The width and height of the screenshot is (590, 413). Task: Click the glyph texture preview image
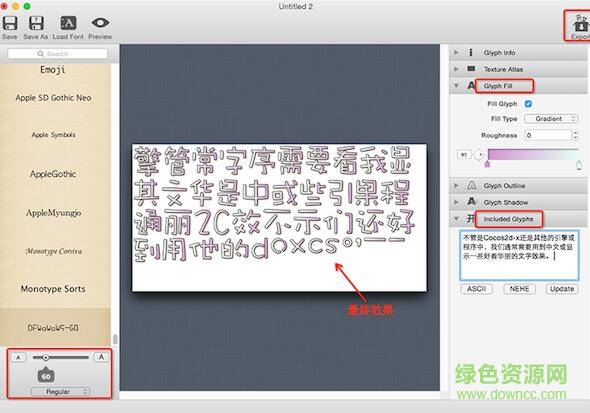(x=279, y=217)
